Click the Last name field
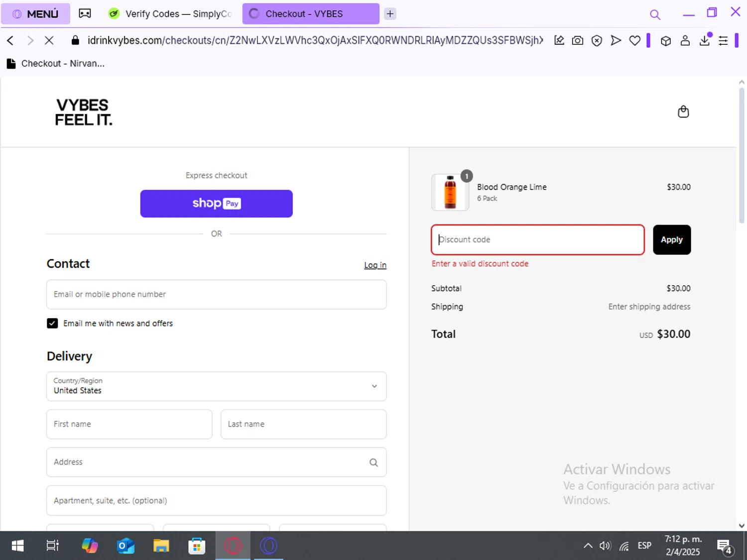The image size is (747, 560). coord(303,424)
